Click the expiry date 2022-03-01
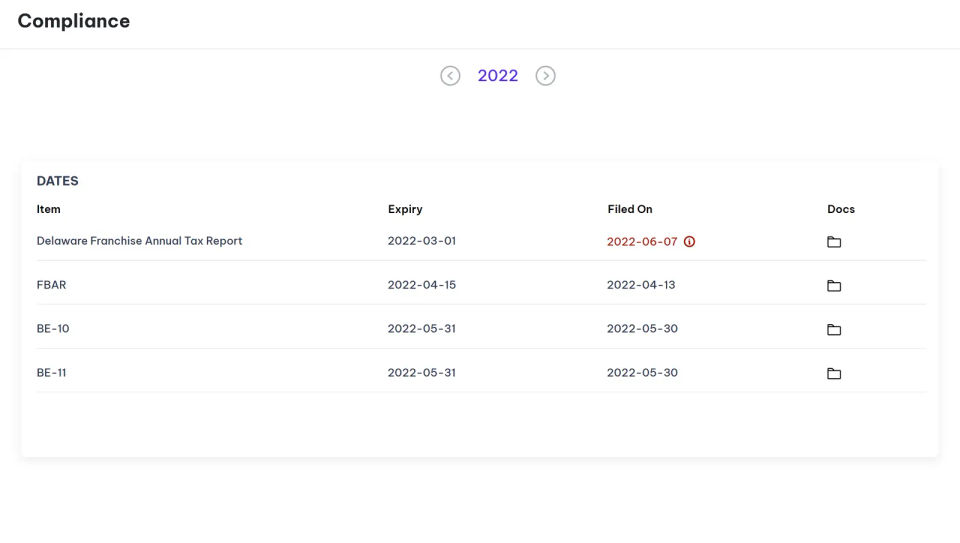Image resolution: width=960 pixels, height=543 pixels. (422, 241)
